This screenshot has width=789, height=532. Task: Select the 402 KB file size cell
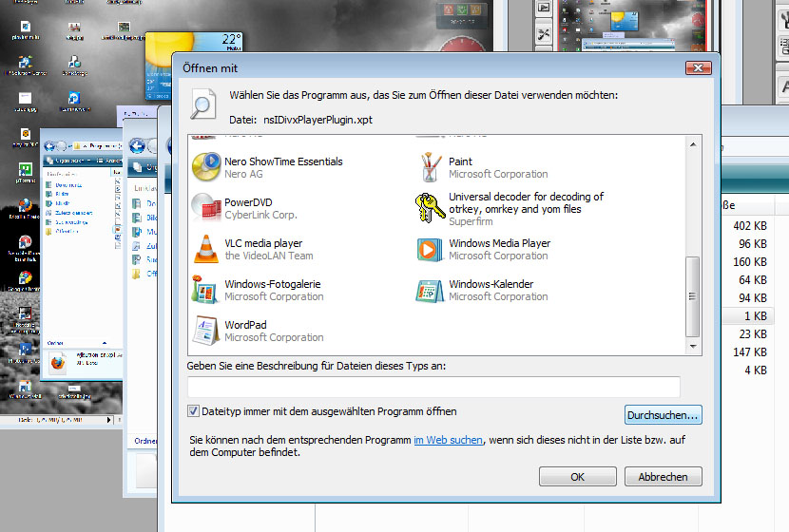[750, 226]
